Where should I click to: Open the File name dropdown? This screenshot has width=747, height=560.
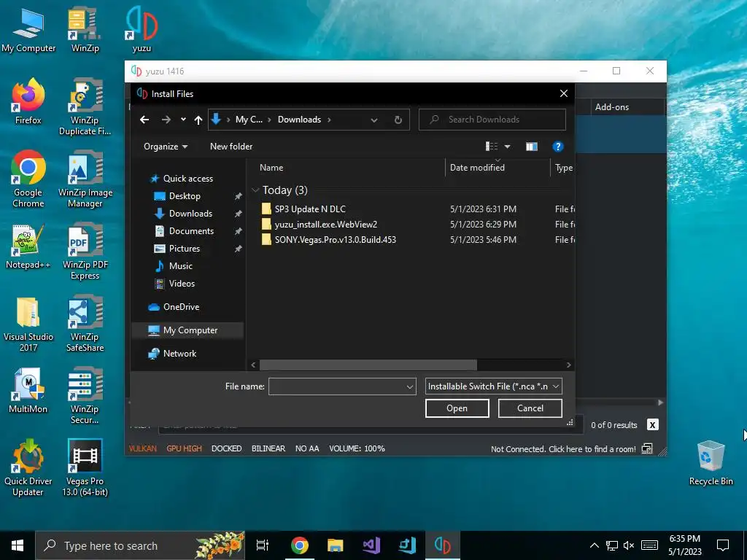click(410, 386)
